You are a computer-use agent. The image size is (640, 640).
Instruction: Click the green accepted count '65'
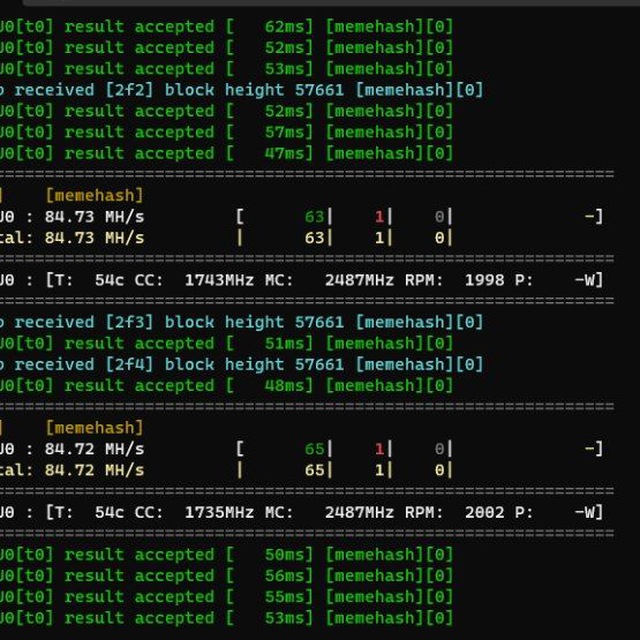pos(314,449)
